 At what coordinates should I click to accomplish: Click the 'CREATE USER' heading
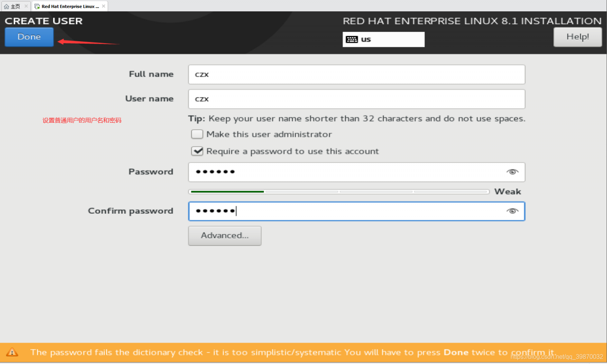[x=44, y=21]
